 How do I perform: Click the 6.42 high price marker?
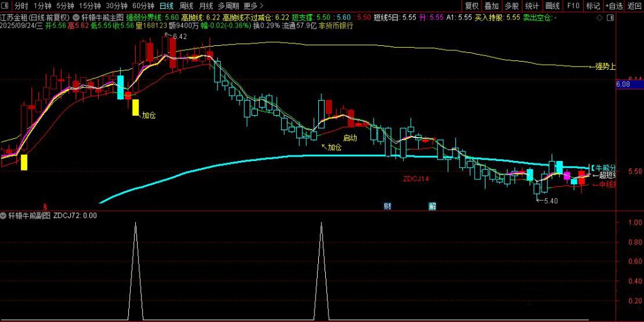point(180,36)
